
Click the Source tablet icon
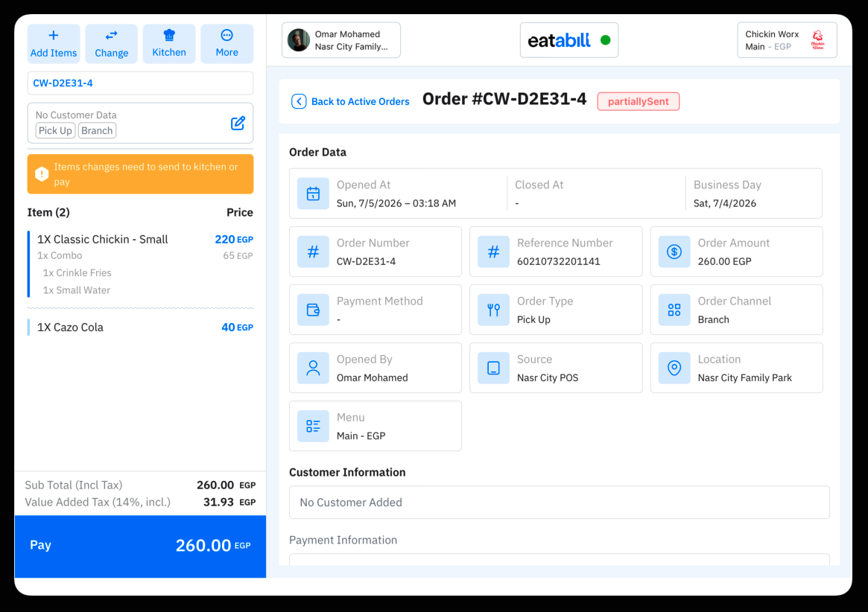pos(494,368)
